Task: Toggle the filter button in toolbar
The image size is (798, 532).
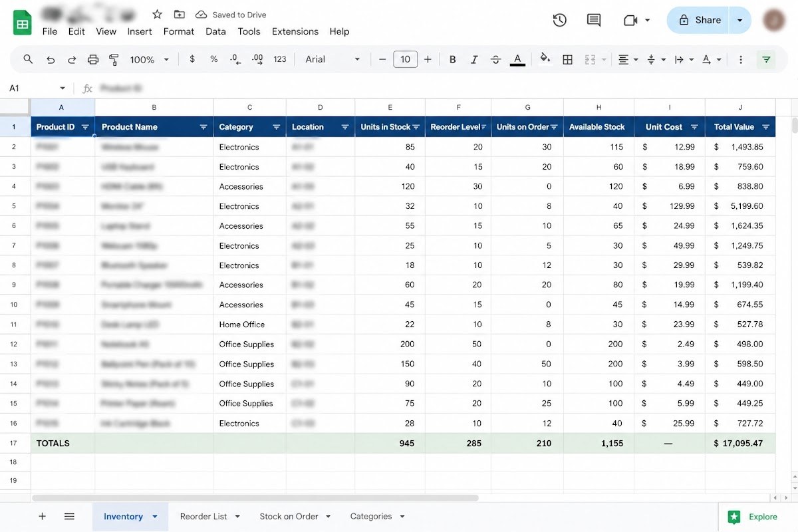Action: [766, 59]
